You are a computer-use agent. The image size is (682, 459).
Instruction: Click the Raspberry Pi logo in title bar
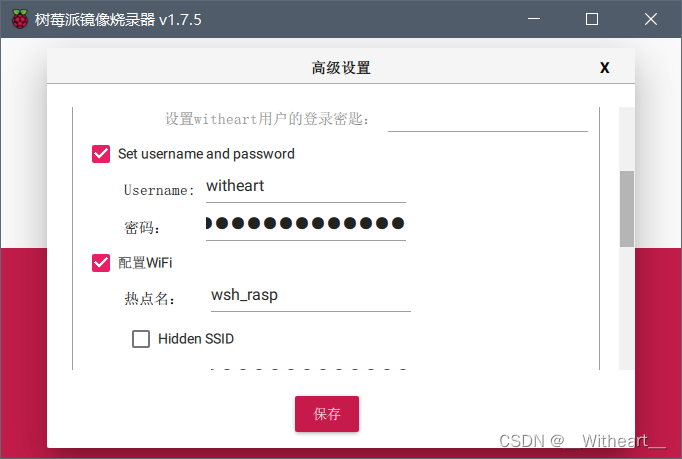20,19
